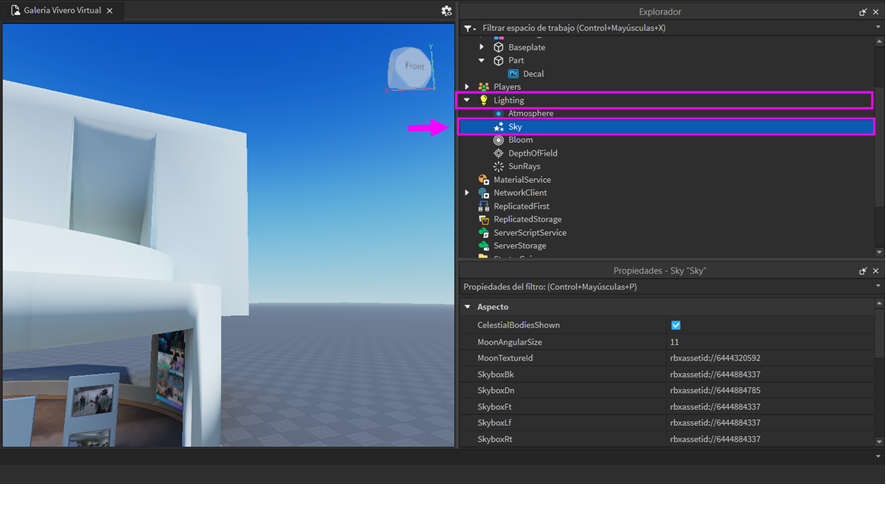Expand the NetworkClient tree node

pos(467,193)
